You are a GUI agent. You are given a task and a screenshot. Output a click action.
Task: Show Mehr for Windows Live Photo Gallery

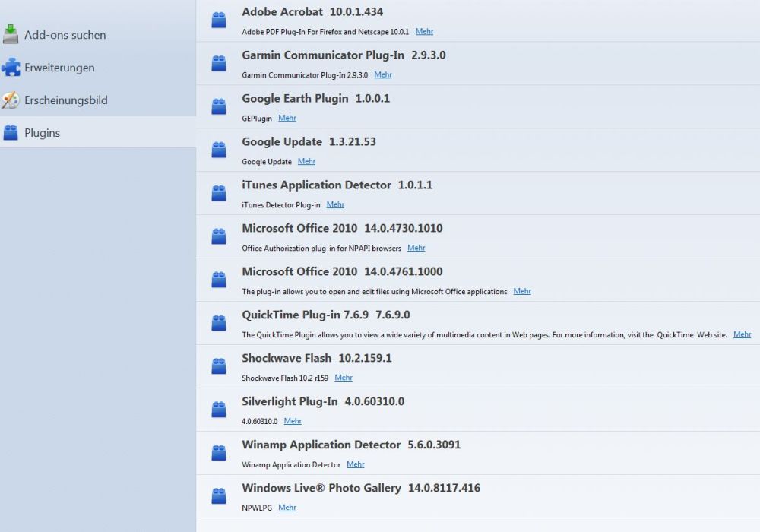[287, 508]
